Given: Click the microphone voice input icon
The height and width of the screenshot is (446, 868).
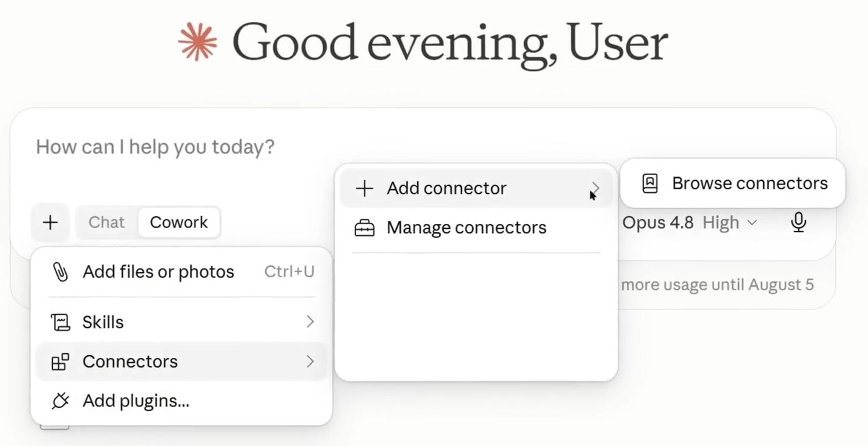Looking at the screenshot, I should pos(798,223).
